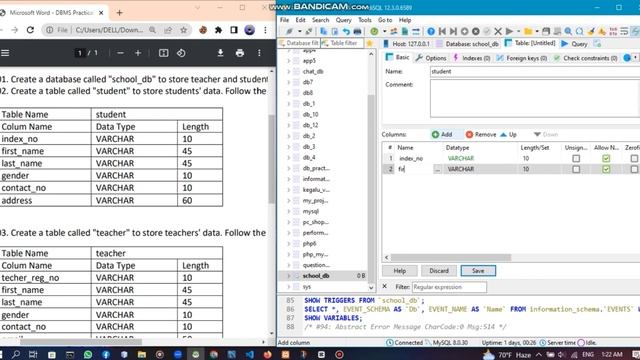Click the copy icon in HeidiSQL toolbar
Screen dimensions: 640x360
[323, 31]
